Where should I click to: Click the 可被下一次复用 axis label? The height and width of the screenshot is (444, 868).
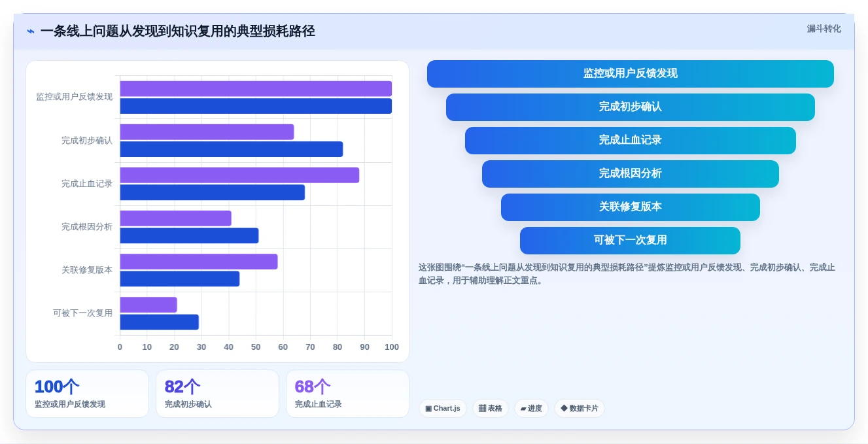tap(82, 313)
